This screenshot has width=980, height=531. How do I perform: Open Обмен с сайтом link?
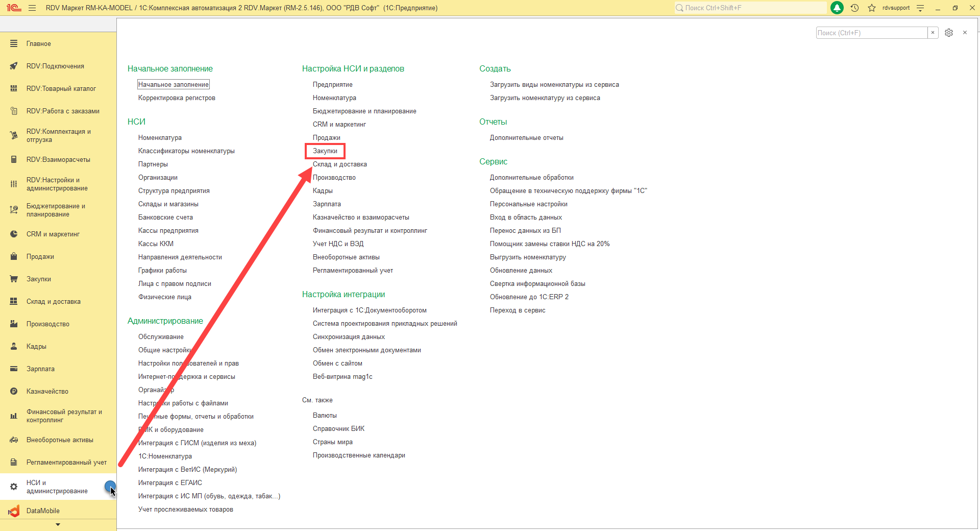pyautogui.click(x=337, y=364)
